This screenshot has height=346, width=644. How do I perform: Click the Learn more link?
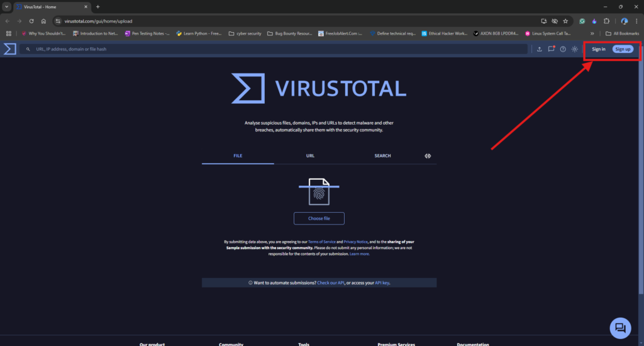[x=359, y=254]
